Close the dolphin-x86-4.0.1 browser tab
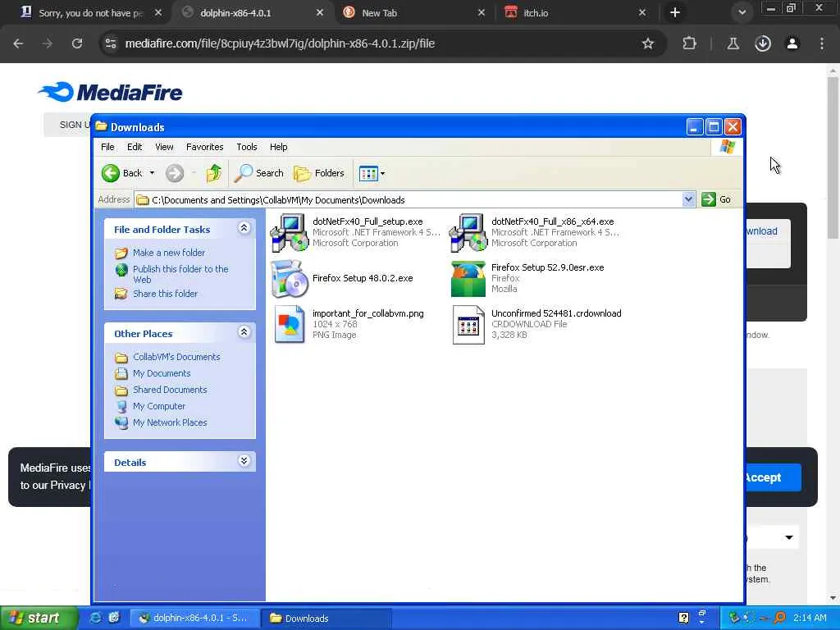 tap(320, 12)
